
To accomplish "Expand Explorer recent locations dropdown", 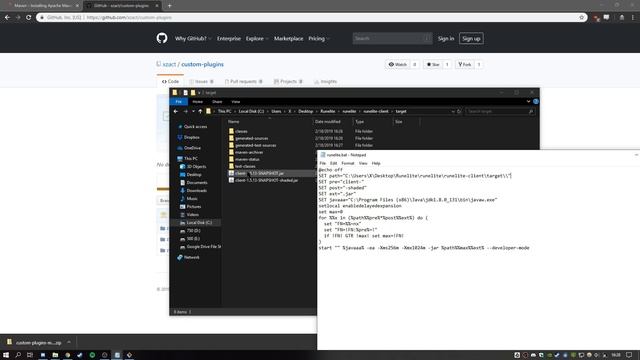I will pyautogui.click(x=193, y=111).
